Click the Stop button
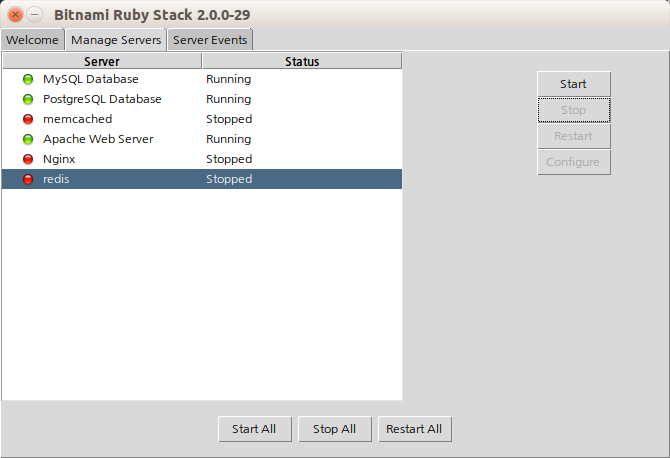Image resolution: width=670 pixels, height=458 pixels. (573, 110)
